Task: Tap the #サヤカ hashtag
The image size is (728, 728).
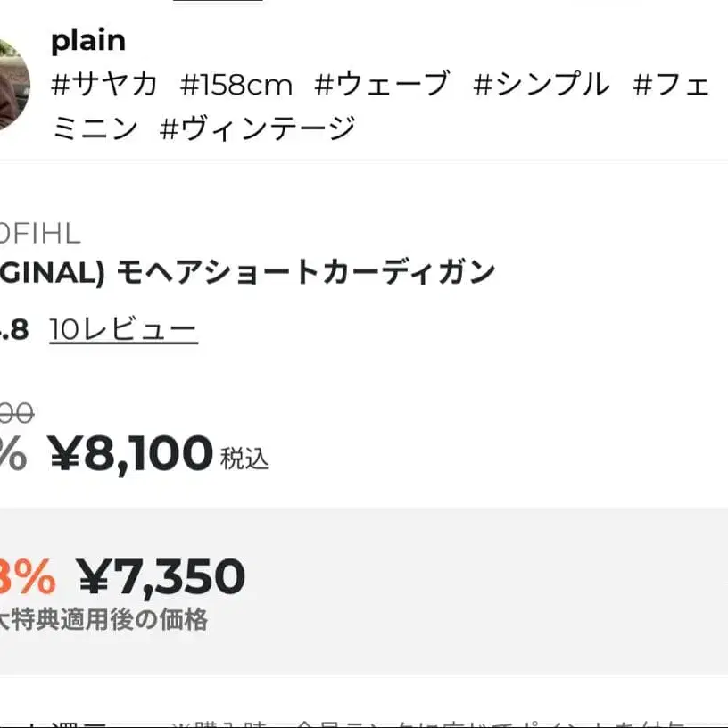Action: pyautogui.click(x=104, y=85)
